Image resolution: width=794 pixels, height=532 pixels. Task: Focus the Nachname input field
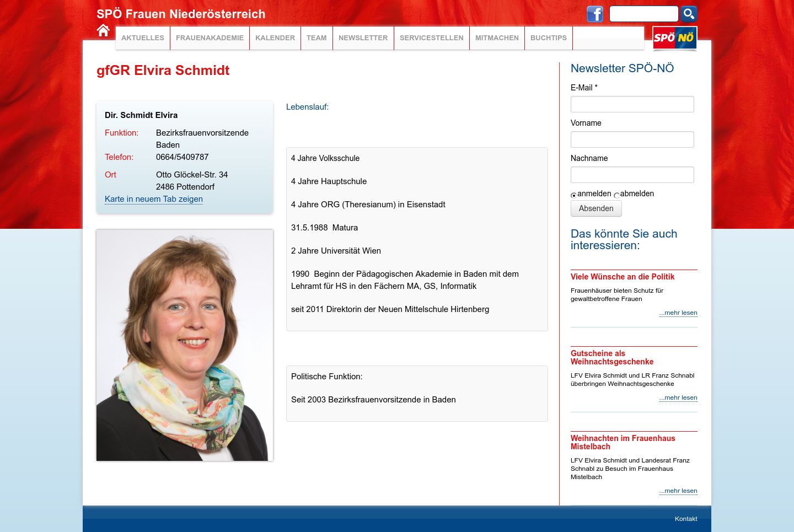pos(632,175)
